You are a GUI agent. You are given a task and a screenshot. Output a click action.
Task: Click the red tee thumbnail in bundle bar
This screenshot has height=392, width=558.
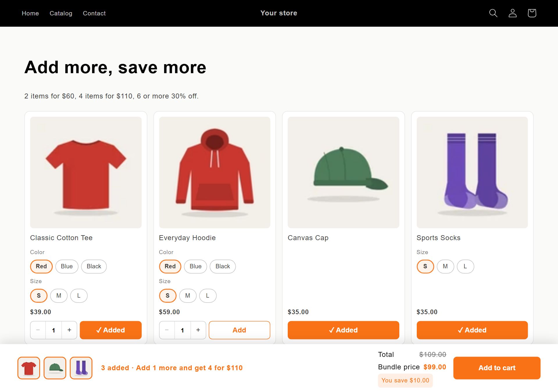29,368
